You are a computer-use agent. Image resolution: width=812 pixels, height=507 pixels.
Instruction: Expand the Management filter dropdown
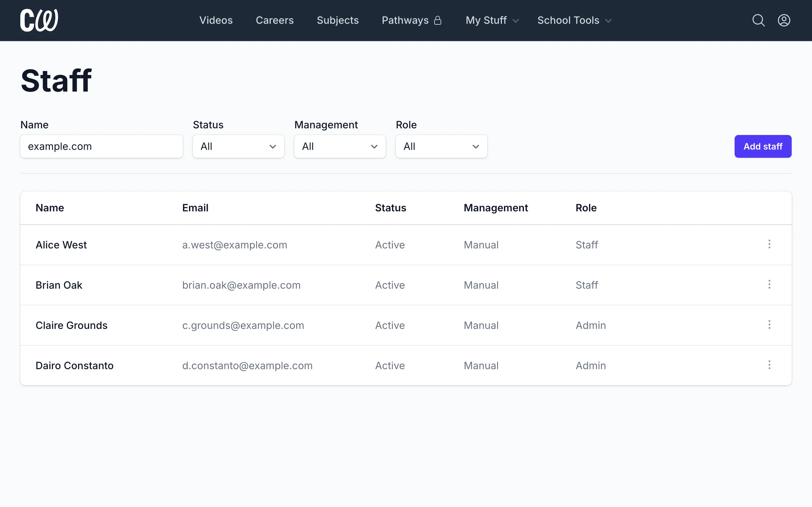pyautogui.click(x=340, y=146)
